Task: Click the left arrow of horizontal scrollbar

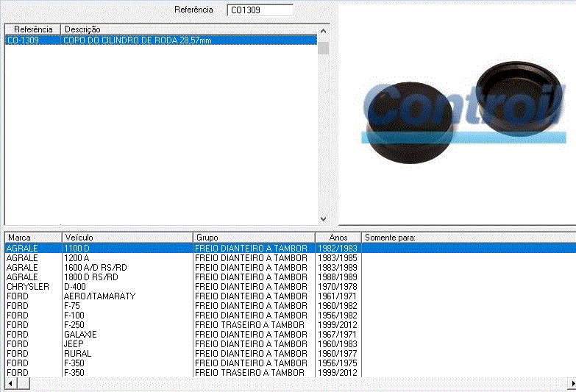Action: (x=10, y=385)
